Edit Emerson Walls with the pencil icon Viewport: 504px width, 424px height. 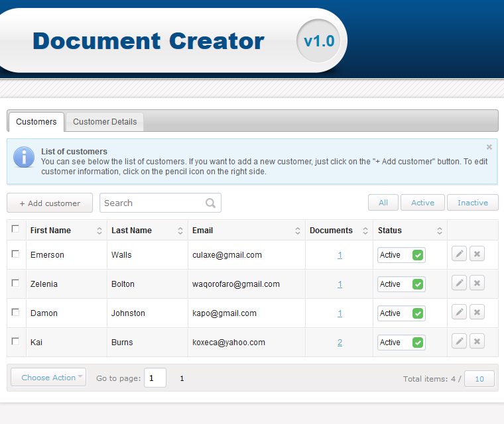(459, 254)
